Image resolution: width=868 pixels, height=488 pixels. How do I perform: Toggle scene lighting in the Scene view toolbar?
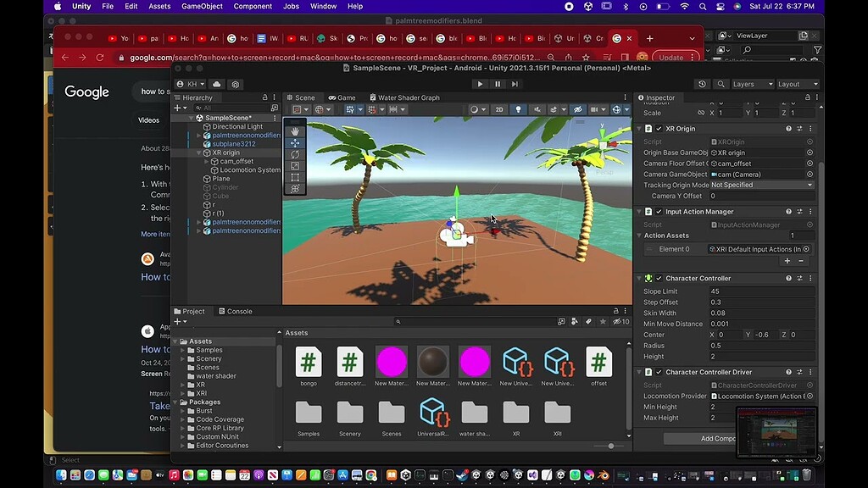pos(518,109)
